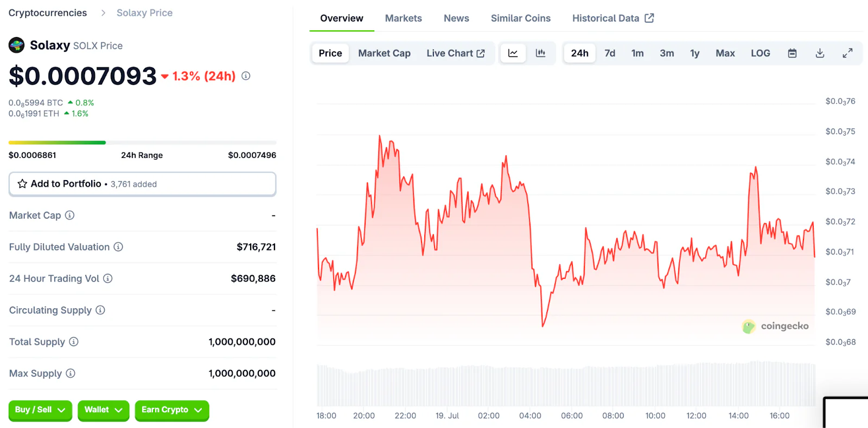Click the 1,000,000,000 Max Supply value
Viewport: 868px width, 428px height.
pyautogui.click(x=242, y=373)
